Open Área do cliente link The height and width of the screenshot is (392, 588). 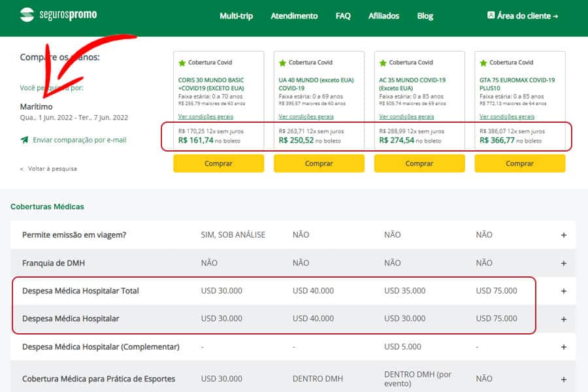tap(523, 16)
